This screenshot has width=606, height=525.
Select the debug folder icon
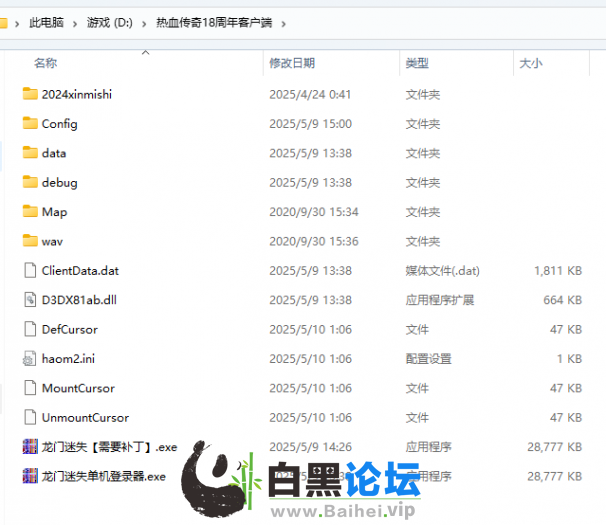[30, 182]
